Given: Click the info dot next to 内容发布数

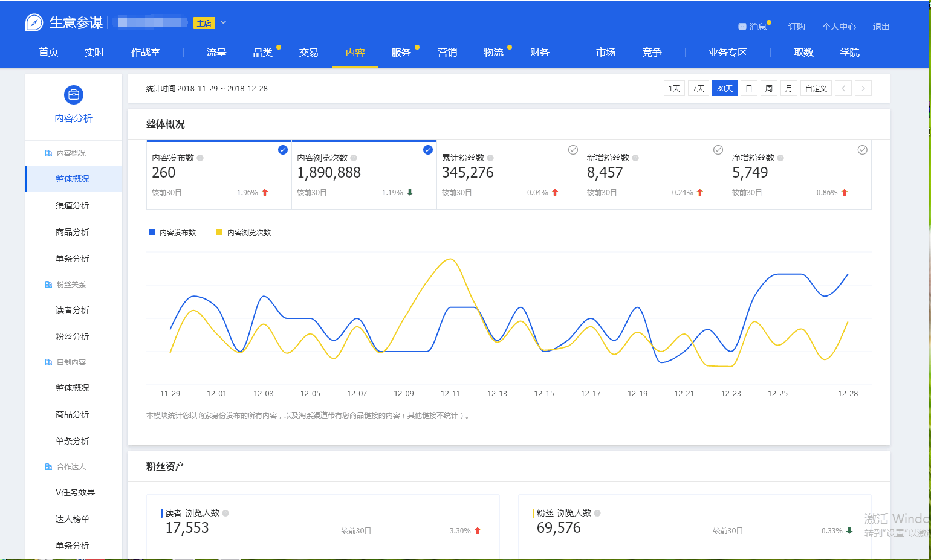Looking at the screenshot, I should 200,158.
